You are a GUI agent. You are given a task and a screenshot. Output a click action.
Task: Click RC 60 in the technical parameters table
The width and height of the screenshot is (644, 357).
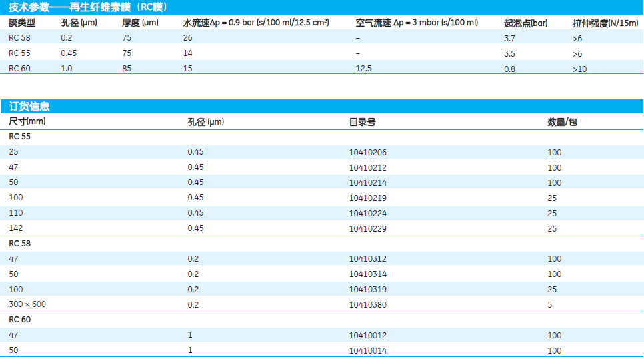19,68
